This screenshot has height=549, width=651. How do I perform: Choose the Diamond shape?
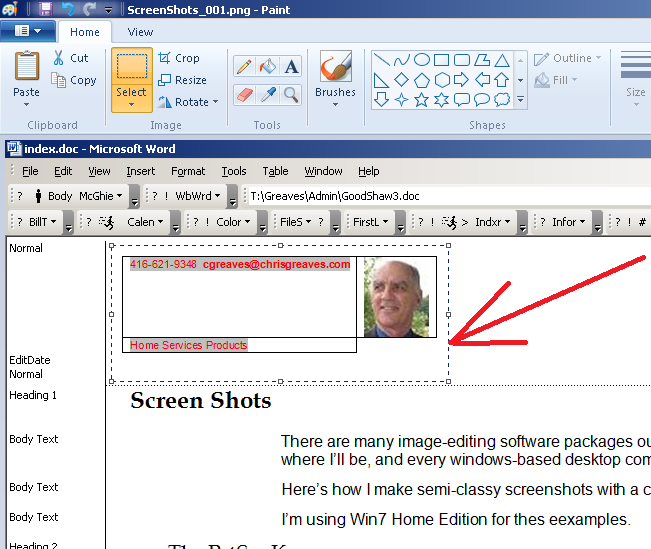(401, 80)
